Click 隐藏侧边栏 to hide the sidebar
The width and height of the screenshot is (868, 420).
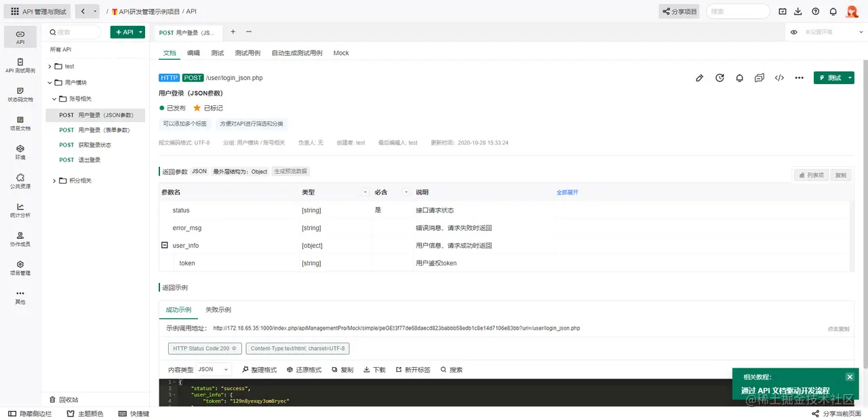coord(30,414)
